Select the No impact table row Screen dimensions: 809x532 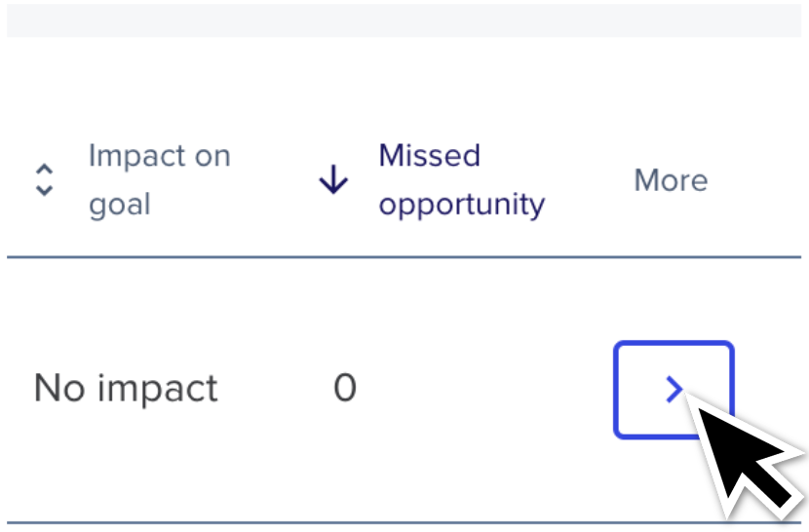(x=404, y=390)
